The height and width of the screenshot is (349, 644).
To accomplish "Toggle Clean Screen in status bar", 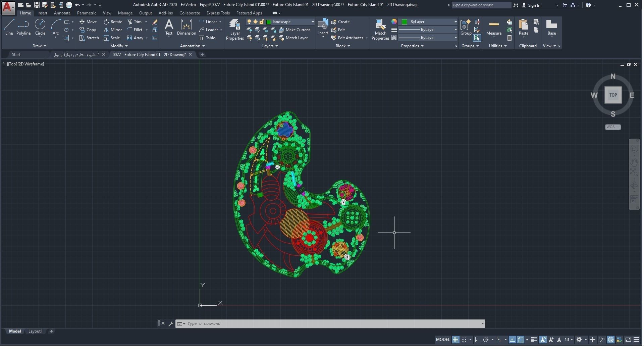I will click(628, 340).
